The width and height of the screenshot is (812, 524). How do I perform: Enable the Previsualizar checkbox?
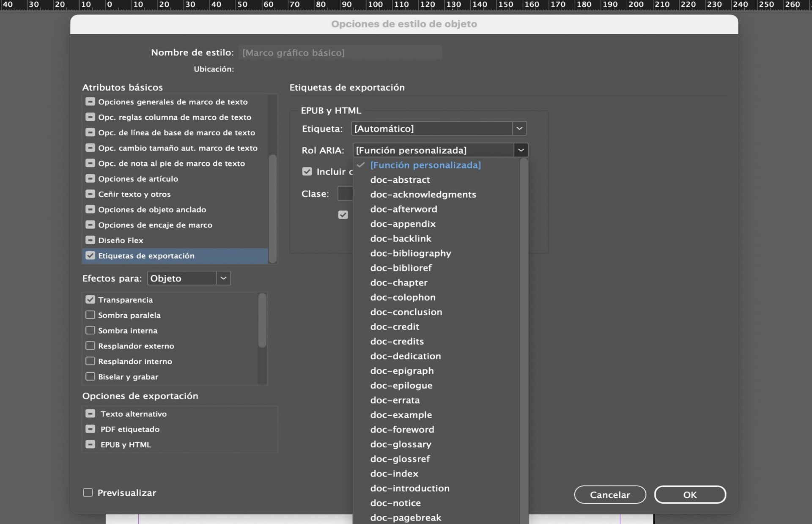[x=88, y=492]
